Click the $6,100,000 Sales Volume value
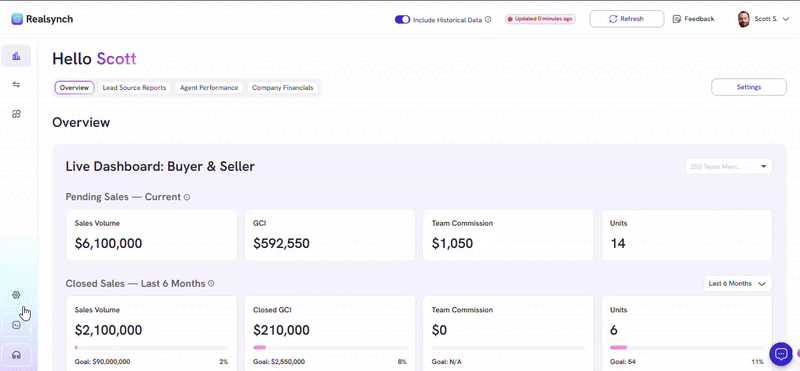 click(x=108, y=244)
